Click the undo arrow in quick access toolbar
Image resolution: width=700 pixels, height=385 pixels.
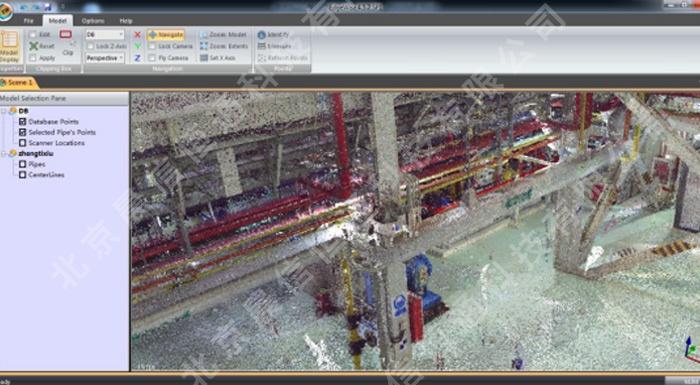click(25, 7)
